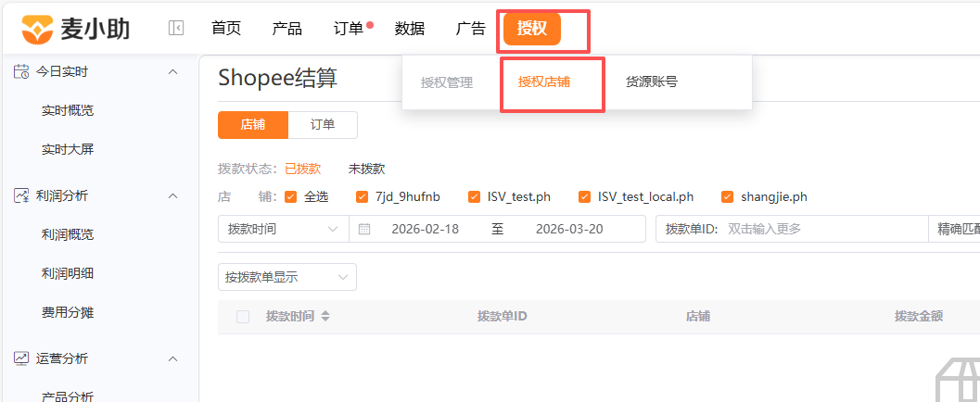The image size is (980, 402).
Task: Click the 店铺 column header
Action: (698, 317)
